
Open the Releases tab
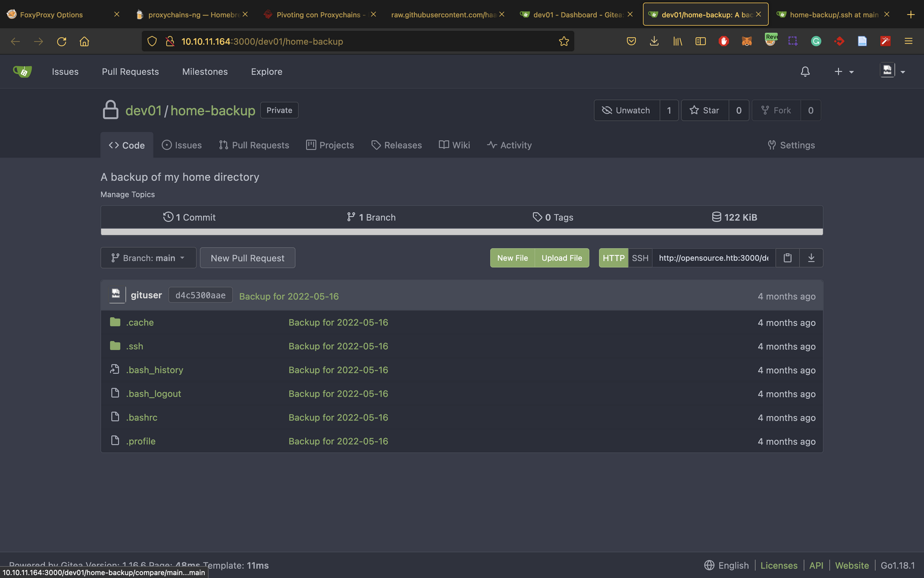tap(397, 145)
